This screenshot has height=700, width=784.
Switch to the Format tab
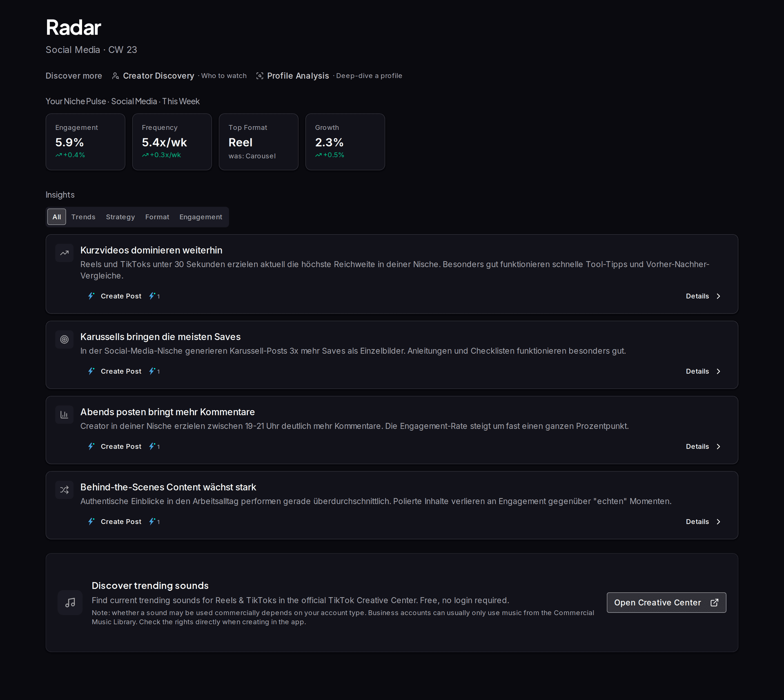pos(157,217)
